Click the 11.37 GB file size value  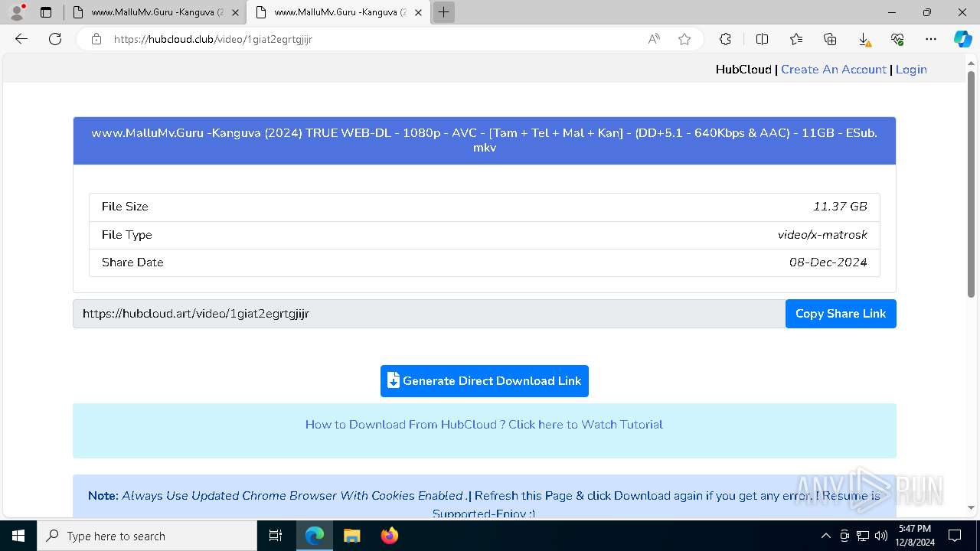click(840, 207)
